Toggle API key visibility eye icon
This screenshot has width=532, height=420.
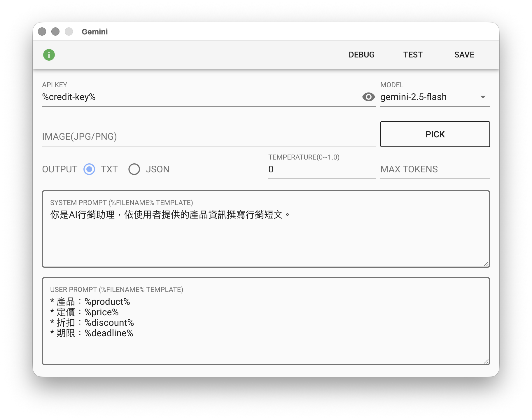click(368, 97)
